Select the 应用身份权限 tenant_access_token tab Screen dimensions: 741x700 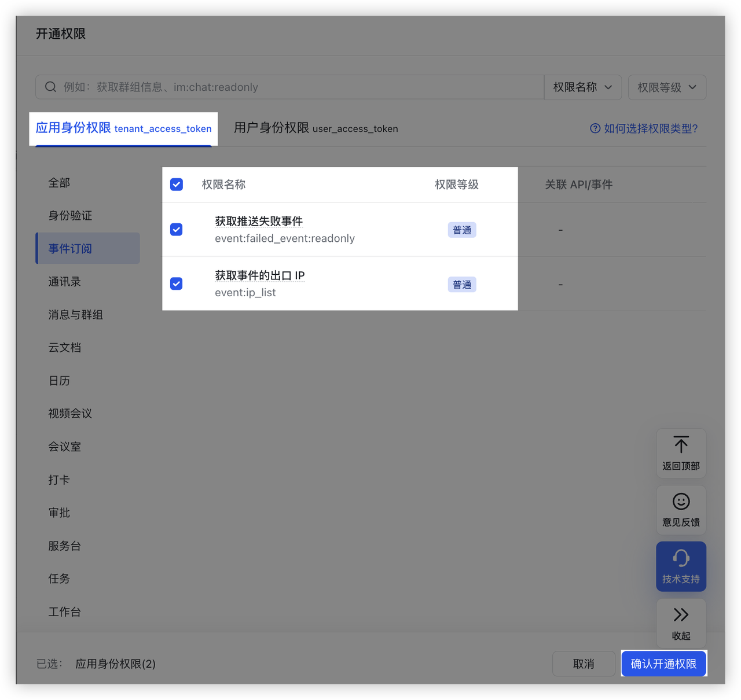[123, 128]
